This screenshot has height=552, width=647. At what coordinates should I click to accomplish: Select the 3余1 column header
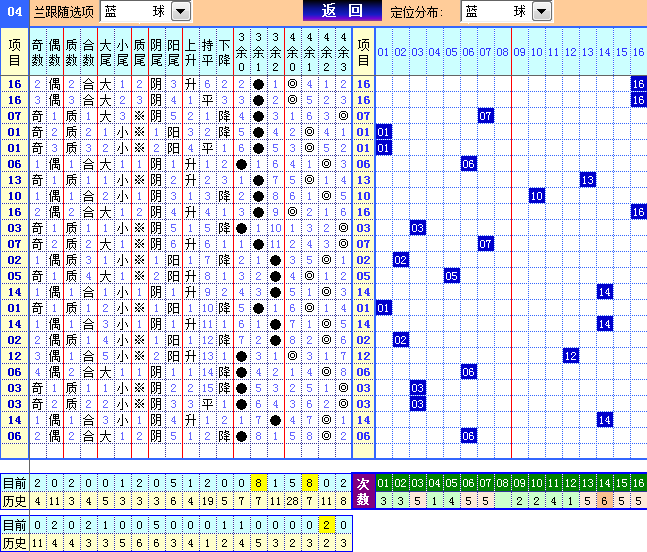tap(258, 52)
